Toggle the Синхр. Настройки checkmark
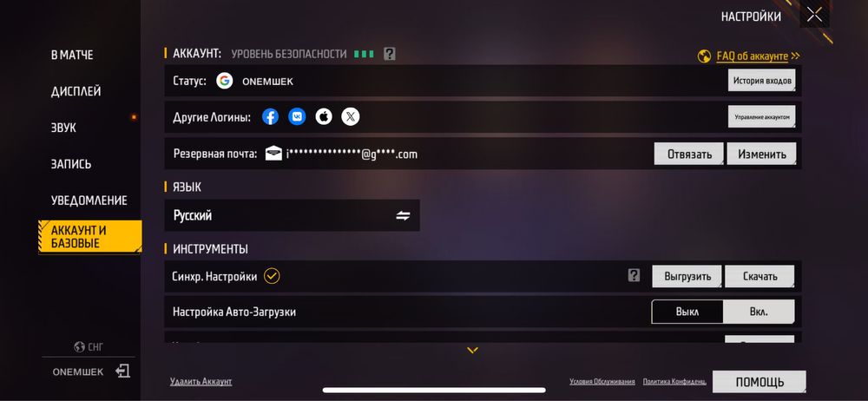Screen dimensions: 868x401 (x=272, y=276)
